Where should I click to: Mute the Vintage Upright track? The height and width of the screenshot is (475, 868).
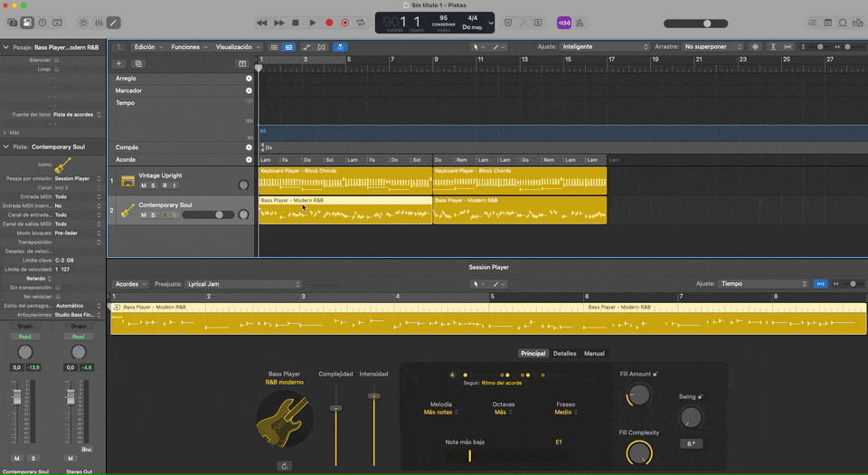pyautogui.click(x=144, y=185)
